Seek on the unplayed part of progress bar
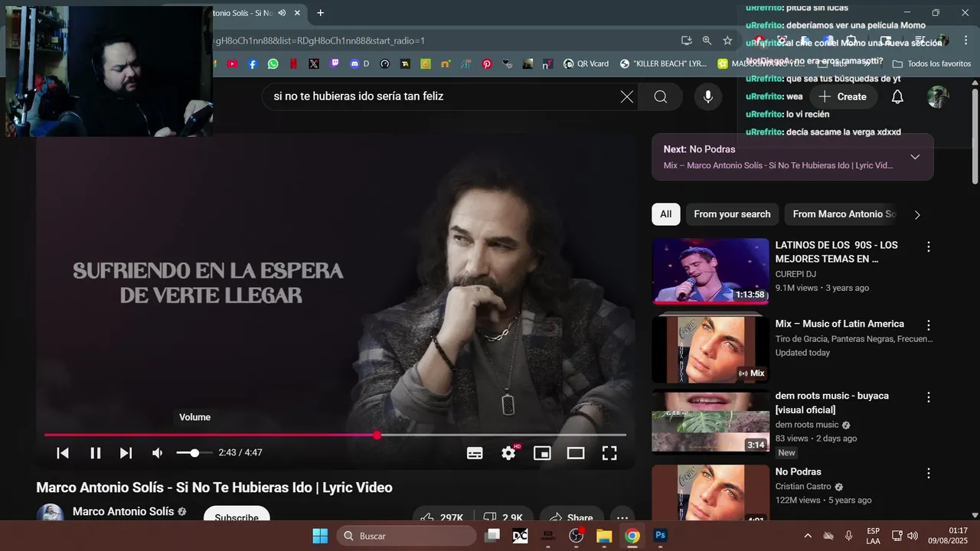The image size is (980, 551). click(x=503, y=435)
